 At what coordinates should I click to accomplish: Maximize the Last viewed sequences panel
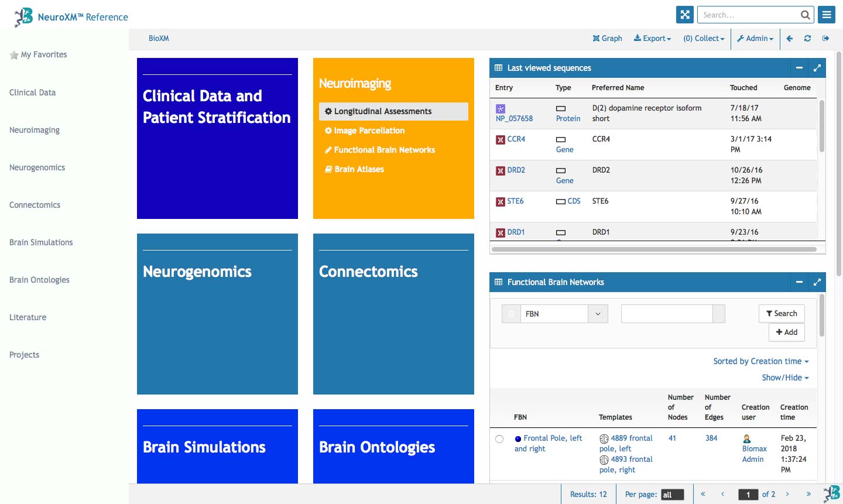point(817,68)
